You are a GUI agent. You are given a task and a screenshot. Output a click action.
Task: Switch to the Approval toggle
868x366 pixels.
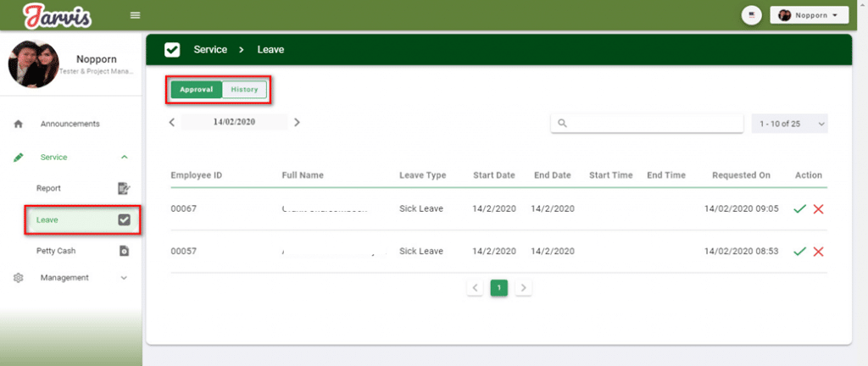point(196,89)
